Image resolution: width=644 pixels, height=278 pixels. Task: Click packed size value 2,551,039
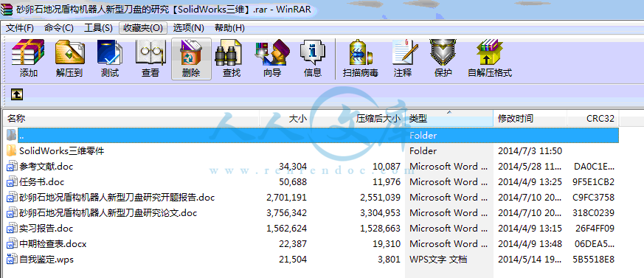tap(381, 198)
